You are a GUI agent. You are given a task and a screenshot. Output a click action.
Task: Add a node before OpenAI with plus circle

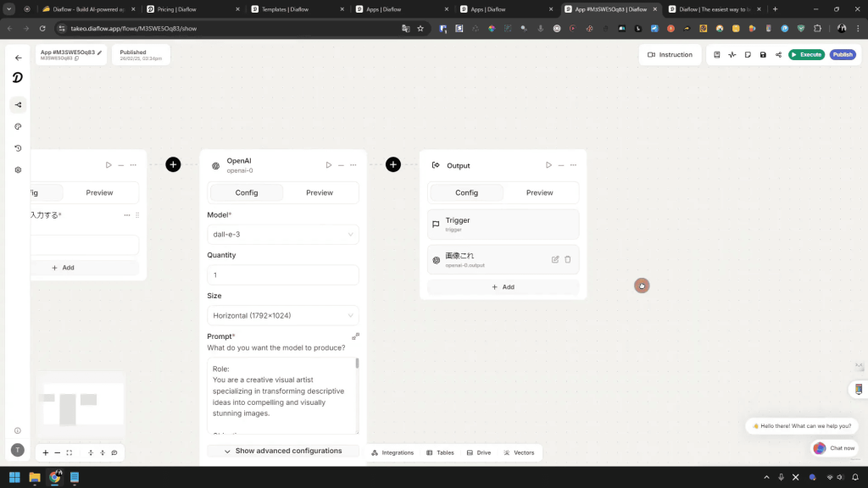pos(173,164)
